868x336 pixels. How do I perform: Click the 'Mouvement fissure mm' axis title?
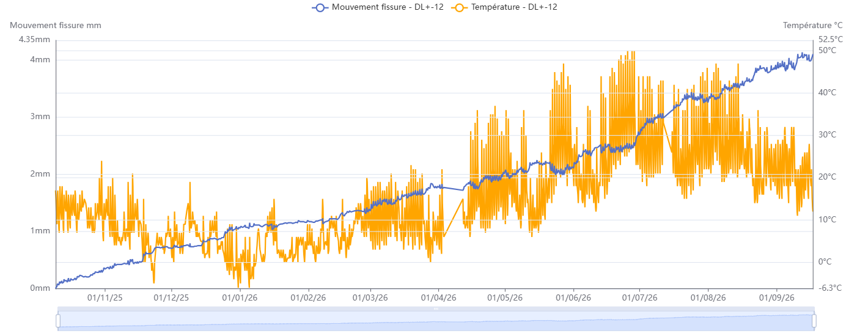click(x=56, y=25)
